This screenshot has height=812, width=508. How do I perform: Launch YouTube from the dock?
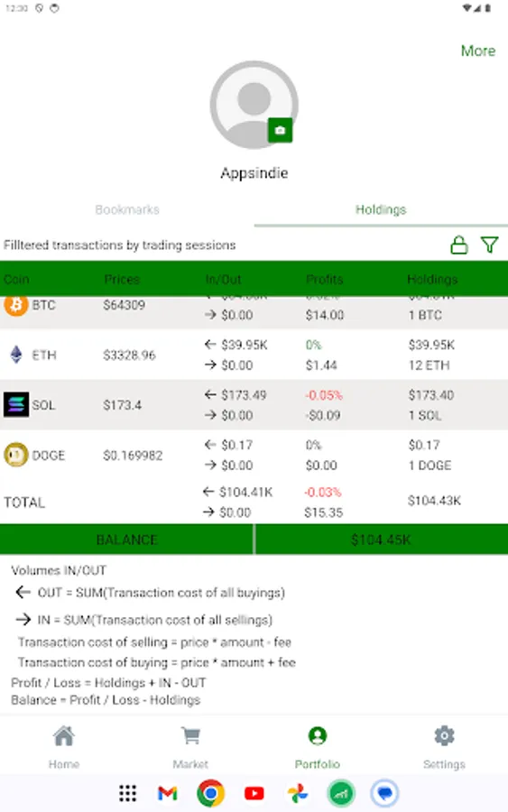click(x=254, y=793)
